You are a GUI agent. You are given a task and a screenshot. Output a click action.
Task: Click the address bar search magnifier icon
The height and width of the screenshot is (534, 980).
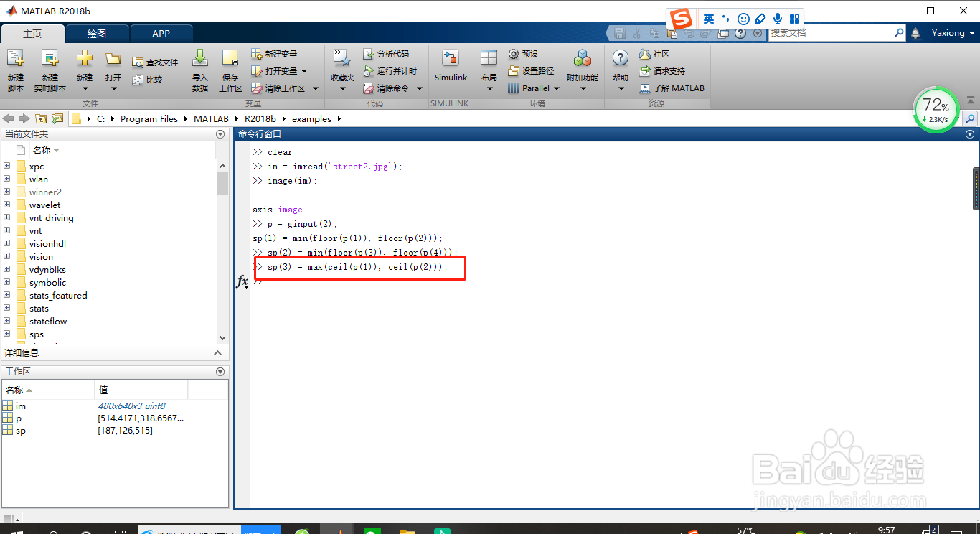[x=970, y=118]
